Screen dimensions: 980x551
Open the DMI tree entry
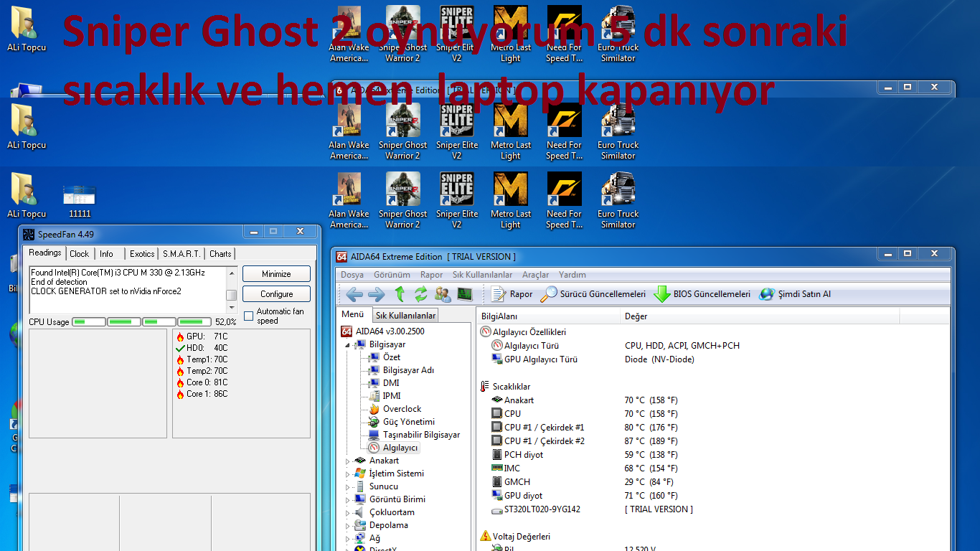383,383
